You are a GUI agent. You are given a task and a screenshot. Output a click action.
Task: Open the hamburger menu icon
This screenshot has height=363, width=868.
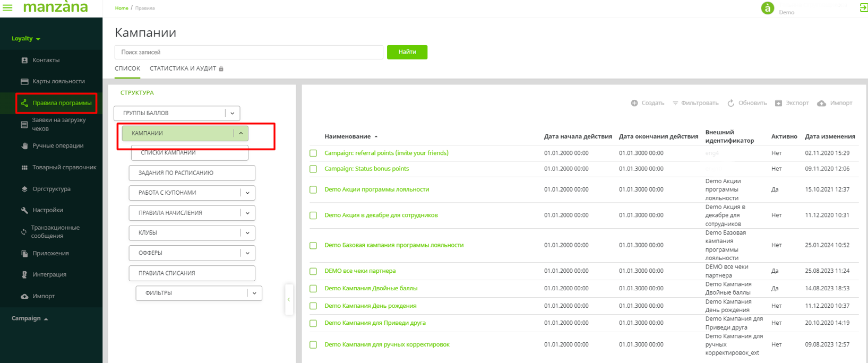coord(7,7)
